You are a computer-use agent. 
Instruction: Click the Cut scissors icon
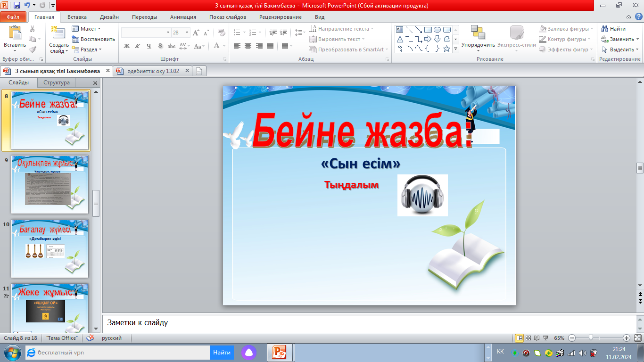pos(32,29)
